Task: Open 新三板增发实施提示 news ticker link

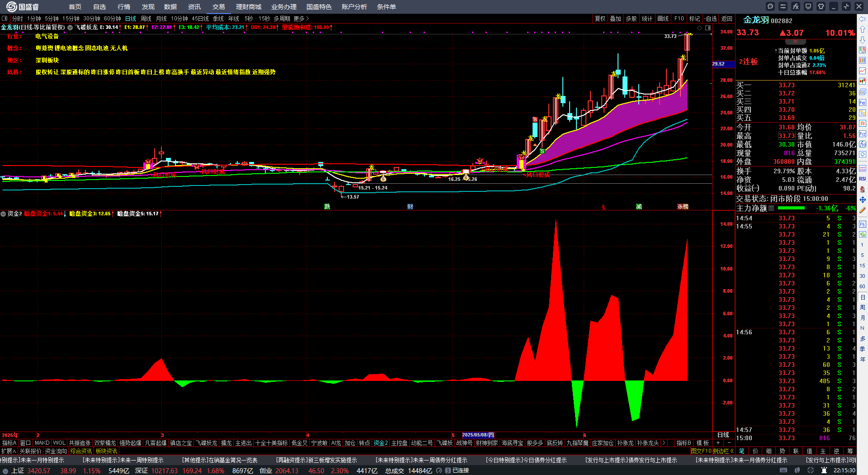Action: tap(316, 460)
